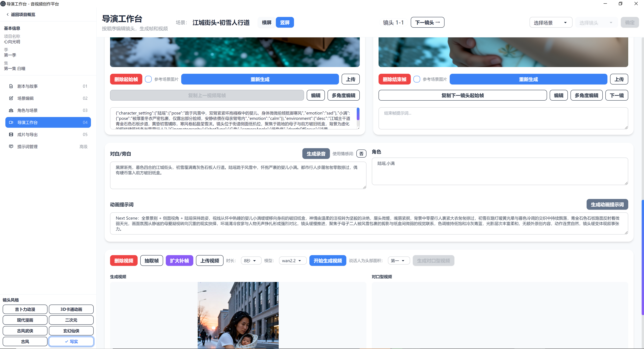This screenshot has width=644, height=349.
Task: Select 竖屏 orientation
Action: [x=285, y=22]
